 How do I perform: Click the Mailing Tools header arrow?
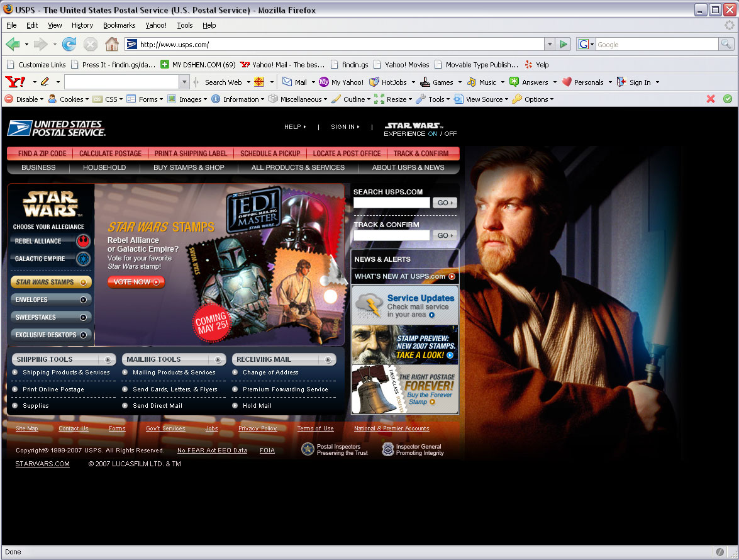click(x=218, y=360)
